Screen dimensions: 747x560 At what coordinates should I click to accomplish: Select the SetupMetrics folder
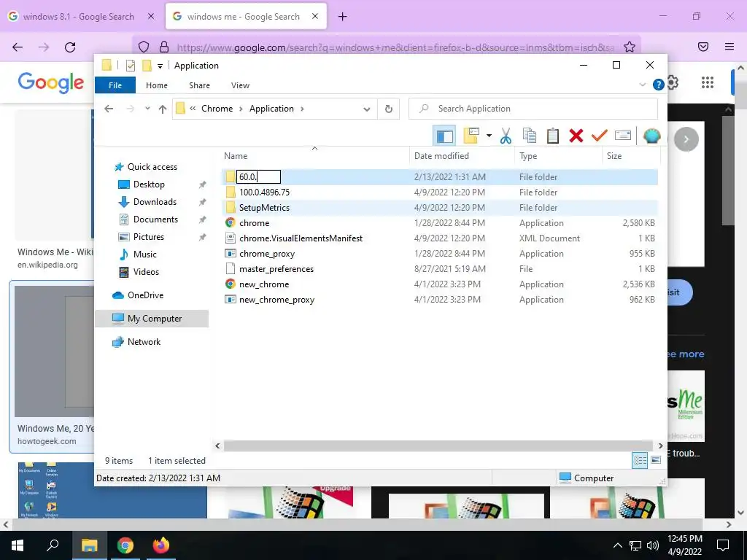coord(440,208)
